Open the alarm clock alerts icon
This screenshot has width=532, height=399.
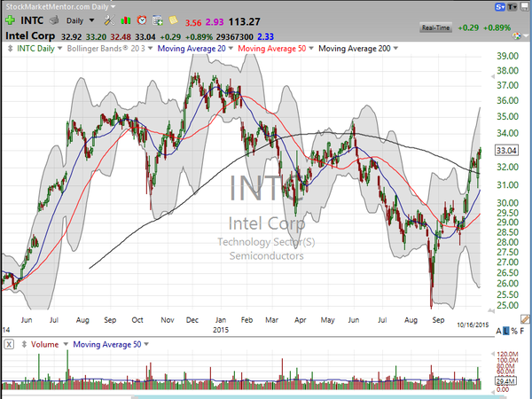(x=142, y=20)
